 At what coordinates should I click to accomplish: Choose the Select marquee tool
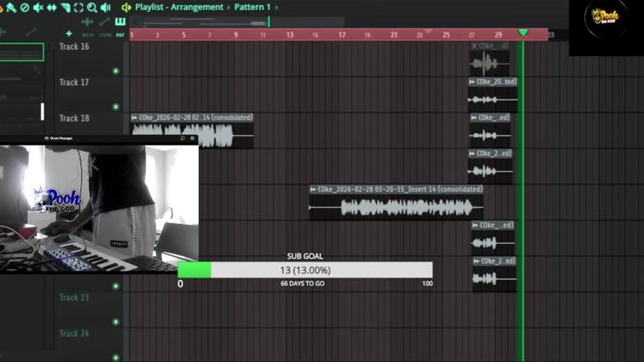[x=78, y=8]
